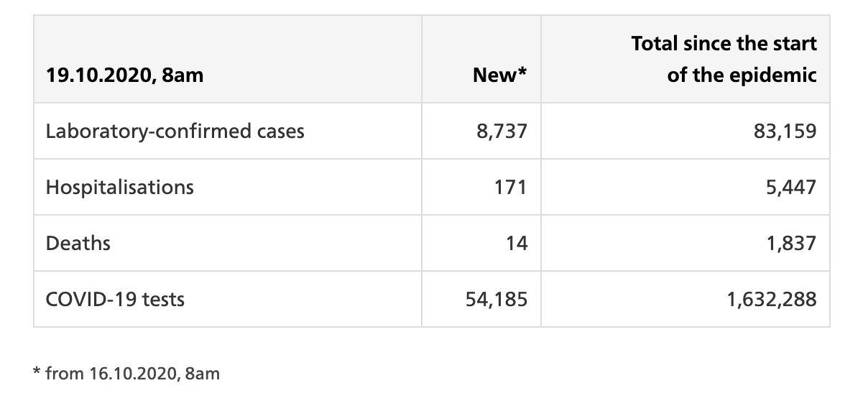
Task: Select the 'Hospitalisations' row label
Action: [119, 187]
